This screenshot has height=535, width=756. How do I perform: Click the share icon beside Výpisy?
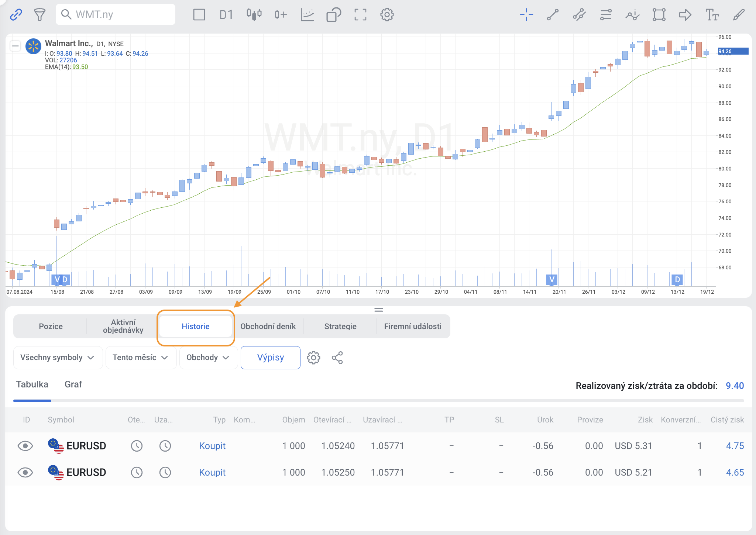click(x=337, y=358)
